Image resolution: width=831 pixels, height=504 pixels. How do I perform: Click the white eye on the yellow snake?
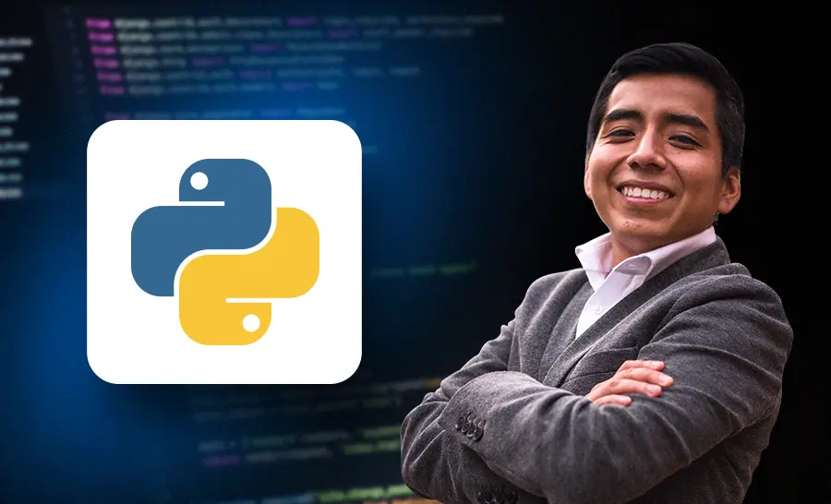coord(251,323)
